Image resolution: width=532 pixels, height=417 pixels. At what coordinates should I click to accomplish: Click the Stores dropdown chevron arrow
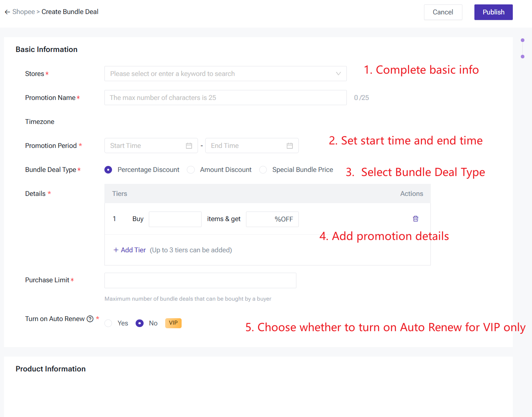(x=338, y=74)
